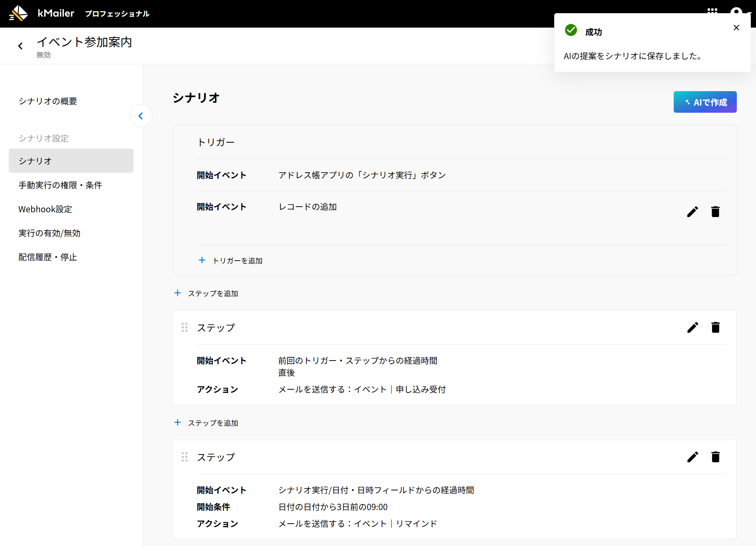Edit the リマインド mail step
Image resolution: width=756 pixels, height=546 pixels.
point(692,457)
